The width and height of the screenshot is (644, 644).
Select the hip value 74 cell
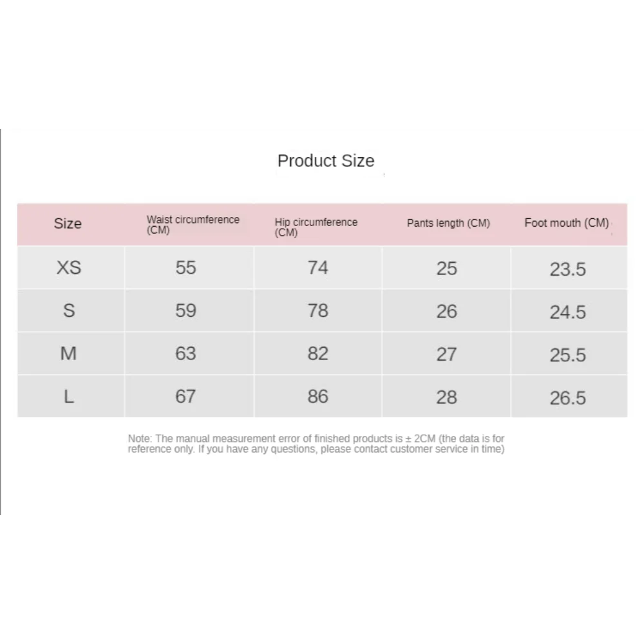317,267
